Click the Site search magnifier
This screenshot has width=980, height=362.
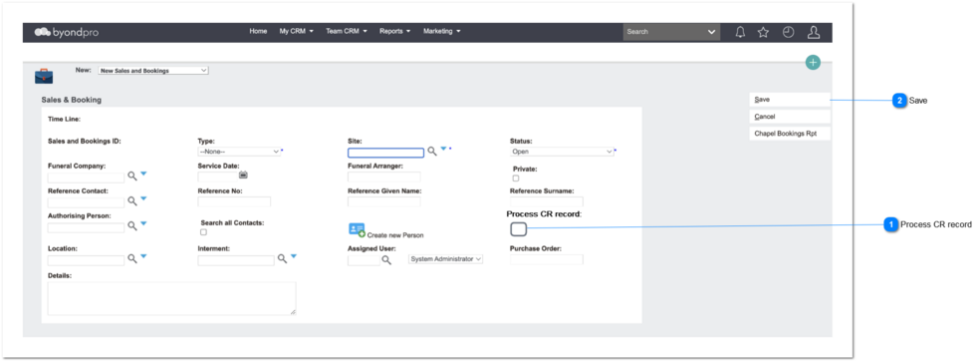pos(432,152)
